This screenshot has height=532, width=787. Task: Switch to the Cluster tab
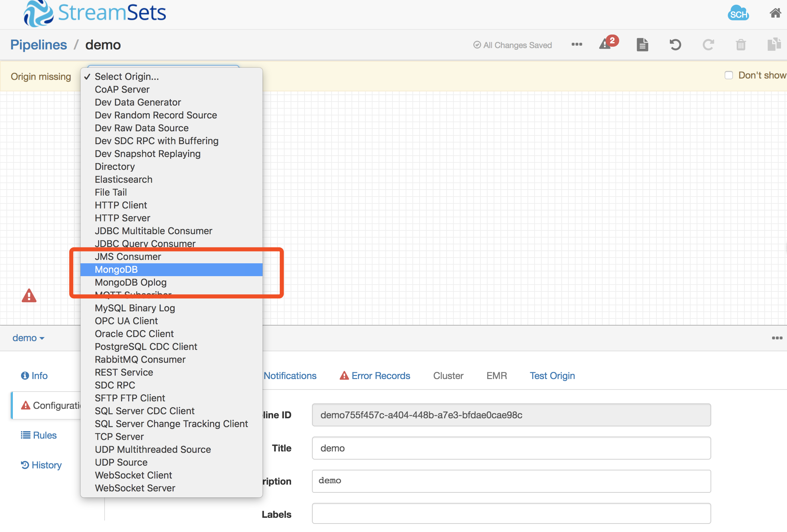(x=448, y=376)
